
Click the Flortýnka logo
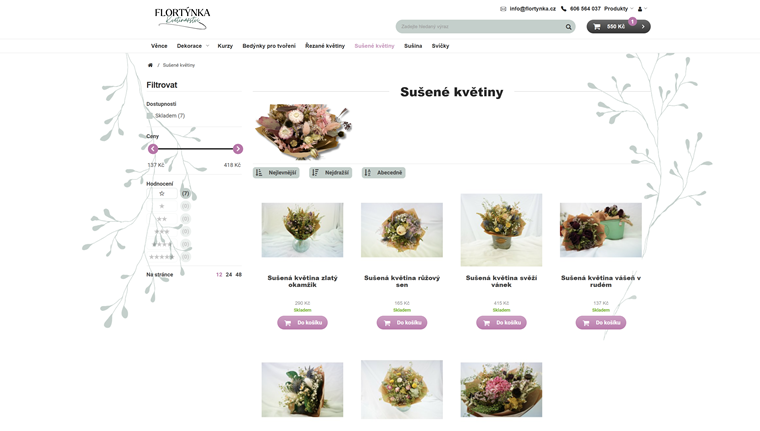tap(183, 18)
